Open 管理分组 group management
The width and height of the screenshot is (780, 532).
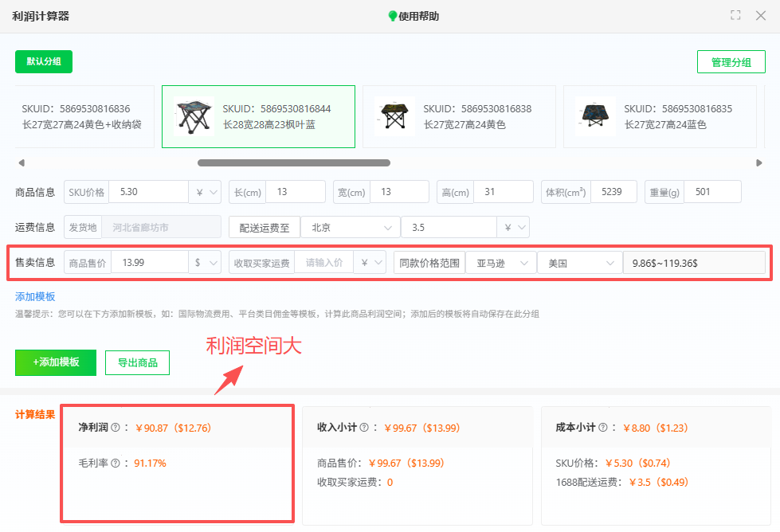731,61
